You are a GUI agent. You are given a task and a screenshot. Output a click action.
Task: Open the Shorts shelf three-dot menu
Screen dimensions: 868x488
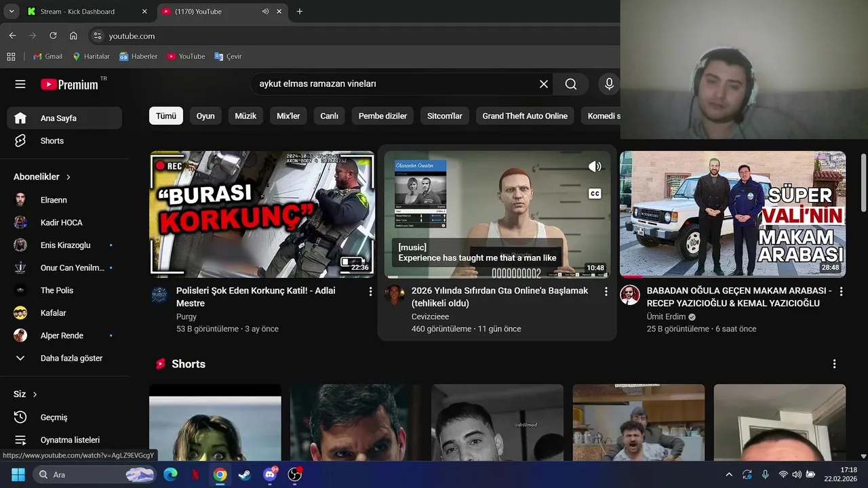[834, 364]
